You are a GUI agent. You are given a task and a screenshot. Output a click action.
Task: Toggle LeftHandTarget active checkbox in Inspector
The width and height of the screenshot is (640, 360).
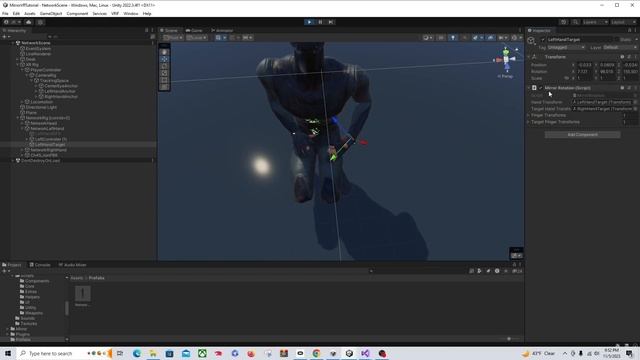(x=543, y=40)
